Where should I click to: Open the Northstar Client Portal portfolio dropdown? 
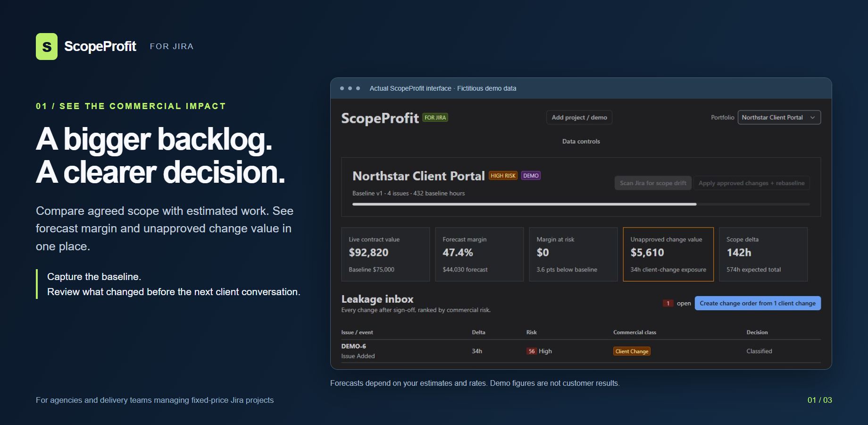(779, 118)
